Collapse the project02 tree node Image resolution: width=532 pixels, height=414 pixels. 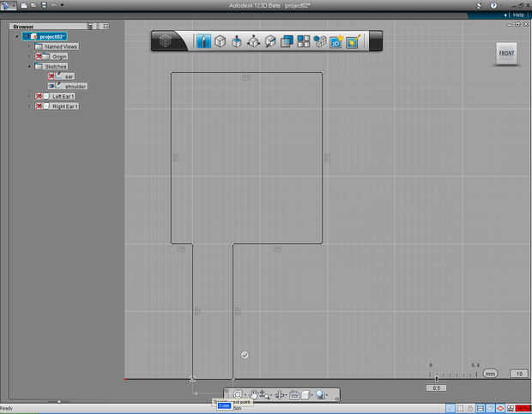point(17,36)
